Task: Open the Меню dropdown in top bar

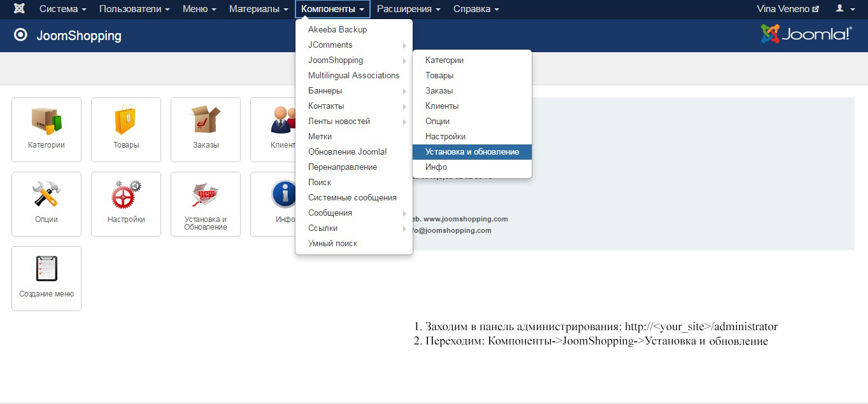Action: 199,9
